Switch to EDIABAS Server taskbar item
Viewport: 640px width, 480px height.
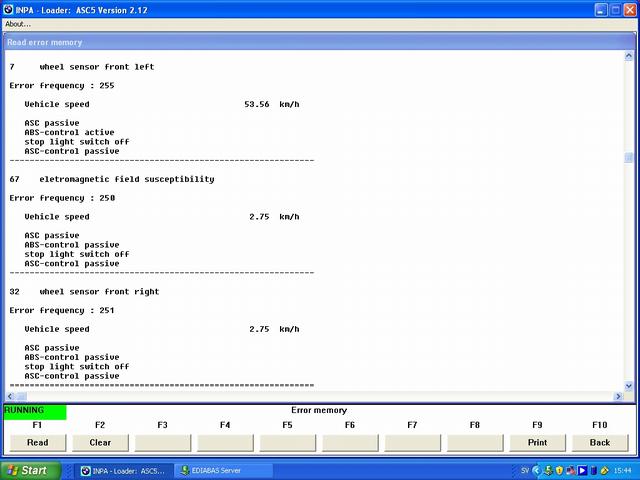pos(223,470)
